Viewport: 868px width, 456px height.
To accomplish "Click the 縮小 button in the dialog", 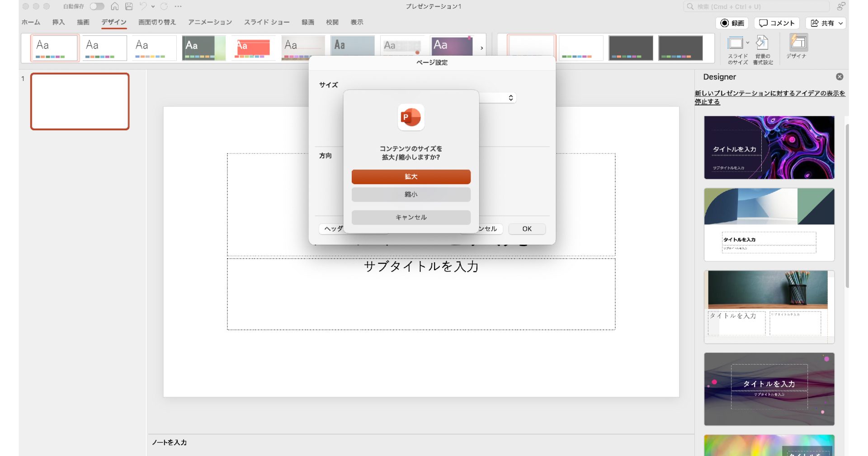I will coord(410,195).
